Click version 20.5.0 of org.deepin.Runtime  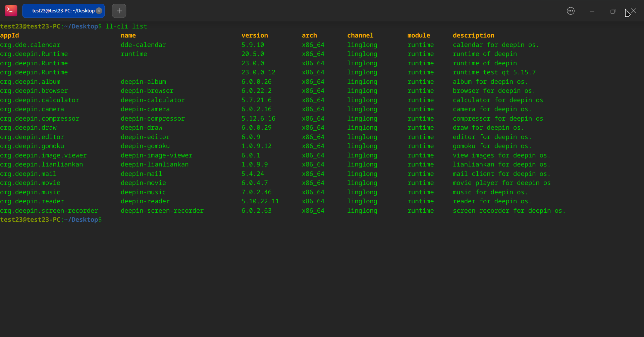[x=253, y=54]
